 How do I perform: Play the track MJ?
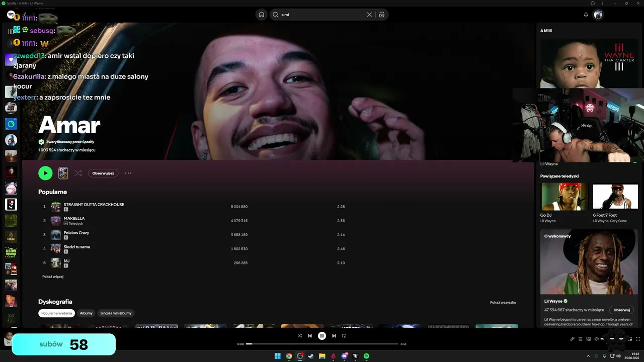(x=66, y=261)
